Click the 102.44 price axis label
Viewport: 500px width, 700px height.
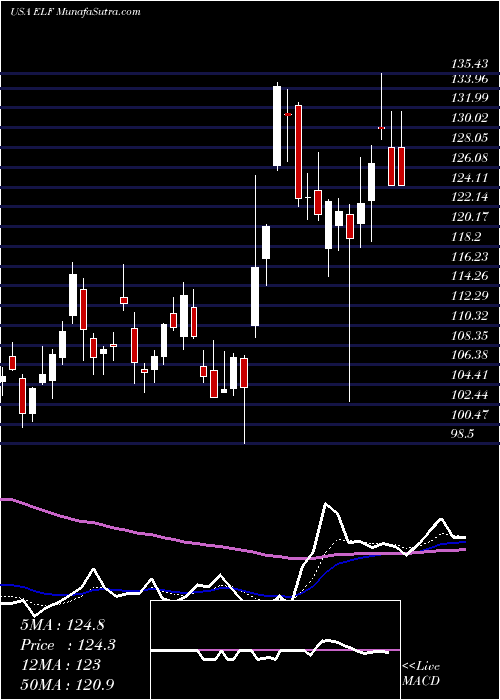click(470, 395)
